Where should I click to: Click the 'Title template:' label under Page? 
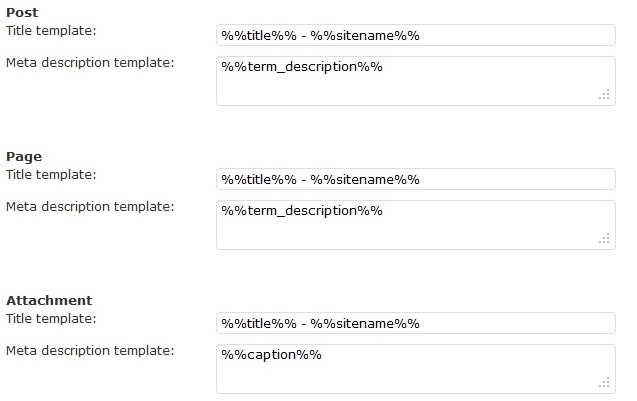[51, 174]
